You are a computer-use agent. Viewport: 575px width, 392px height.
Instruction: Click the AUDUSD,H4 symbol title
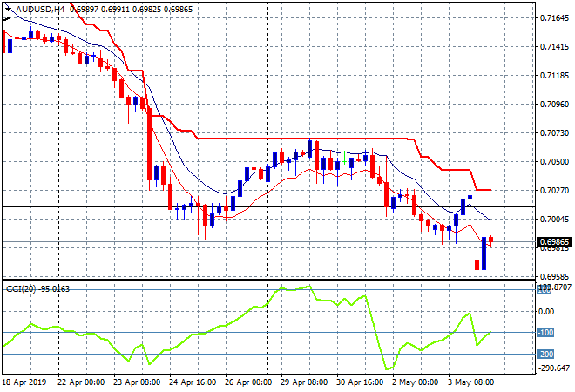click(x=33, y=8)
